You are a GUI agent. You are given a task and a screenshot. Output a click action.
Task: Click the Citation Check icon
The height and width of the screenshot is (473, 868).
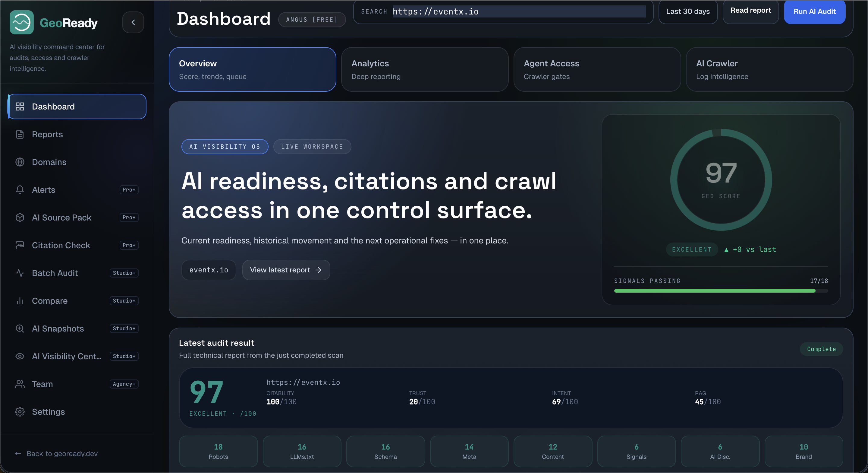point(20,245)
